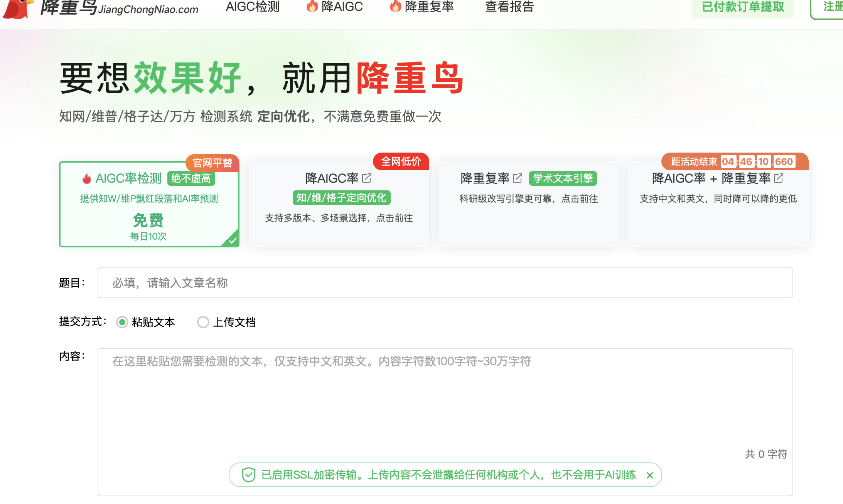
Task: Click flame icon before 降重复率 nav item
Action: 395,6
